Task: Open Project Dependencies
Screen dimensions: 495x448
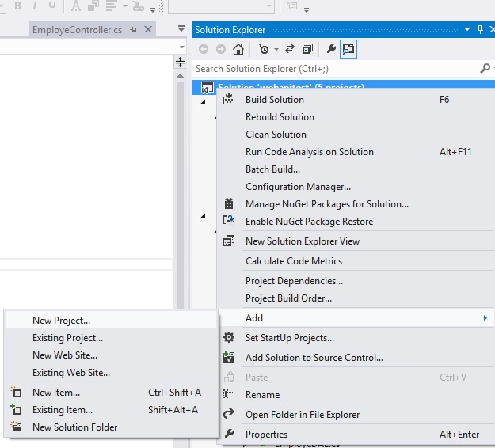Action: [x=356, y=280]
